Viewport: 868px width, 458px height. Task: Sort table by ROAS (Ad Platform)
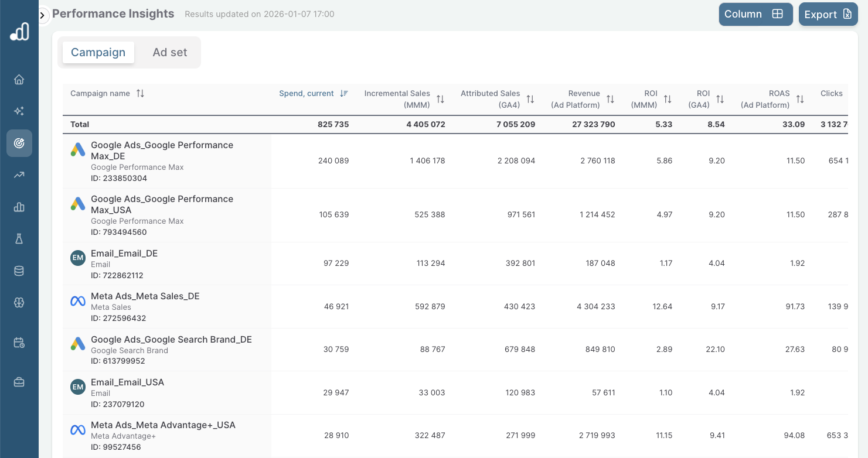(800, 100)
